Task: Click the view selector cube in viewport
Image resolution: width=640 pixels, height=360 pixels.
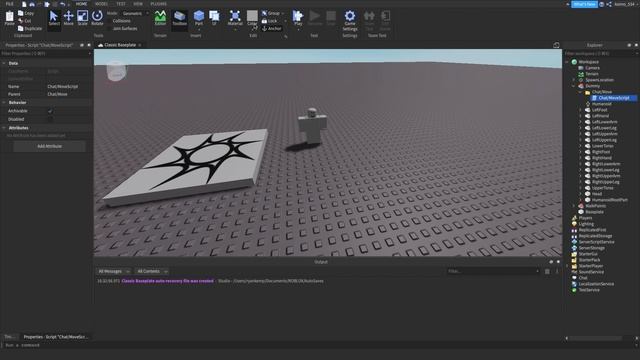Action: [x=116, y=71]
